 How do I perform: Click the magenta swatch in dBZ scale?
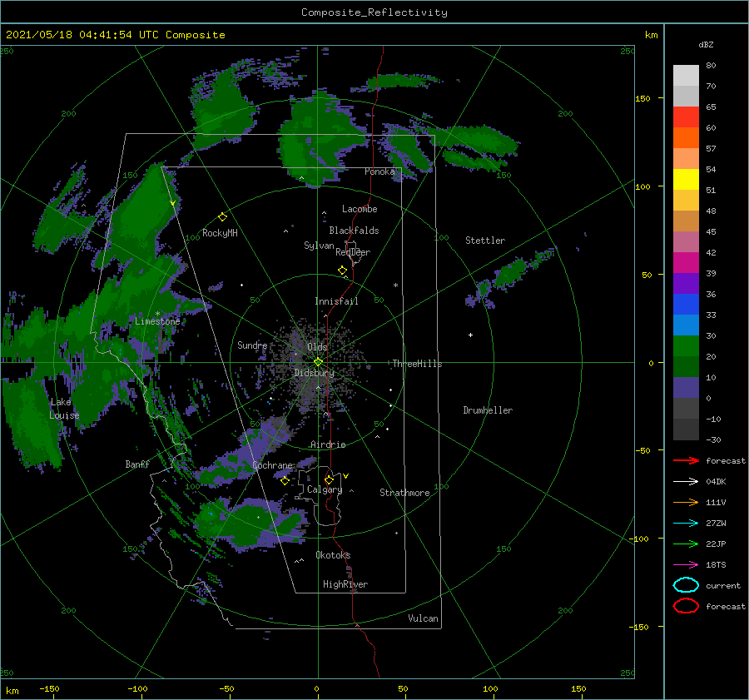pyautogui.click(x=686, y=263)
